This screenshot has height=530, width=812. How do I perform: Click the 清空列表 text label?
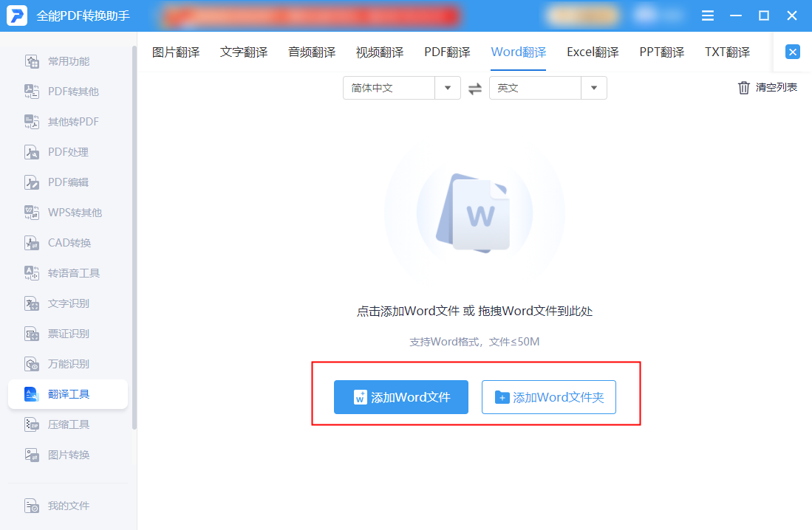(777, 87)
